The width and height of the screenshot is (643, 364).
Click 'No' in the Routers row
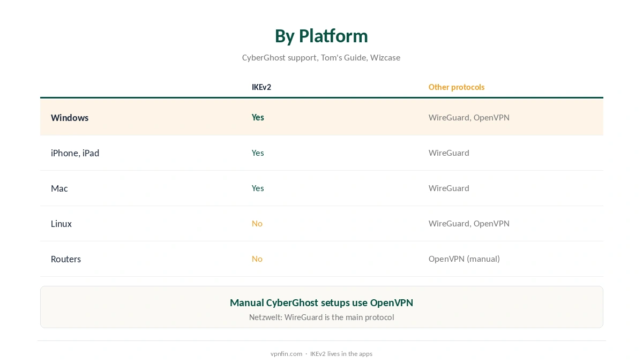coord(257,259)
